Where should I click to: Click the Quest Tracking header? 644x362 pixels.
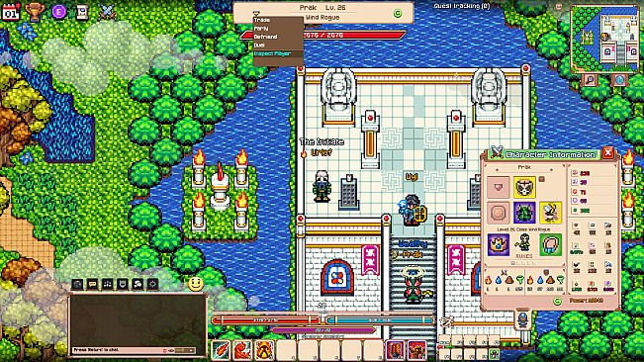coord(462,6)
